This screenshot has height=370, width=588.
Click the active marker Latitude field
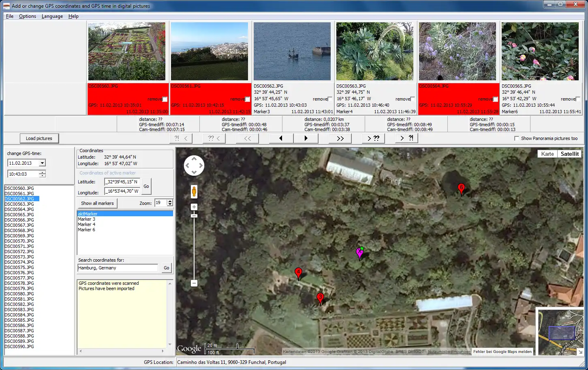point(122,182)
